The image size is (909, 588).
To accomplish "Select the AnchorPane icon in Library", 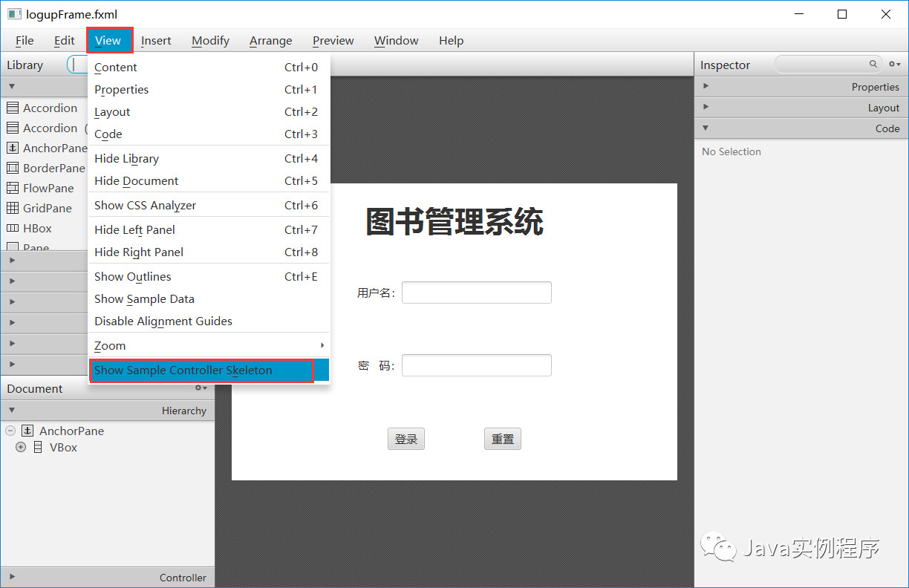I will (13, 148).
